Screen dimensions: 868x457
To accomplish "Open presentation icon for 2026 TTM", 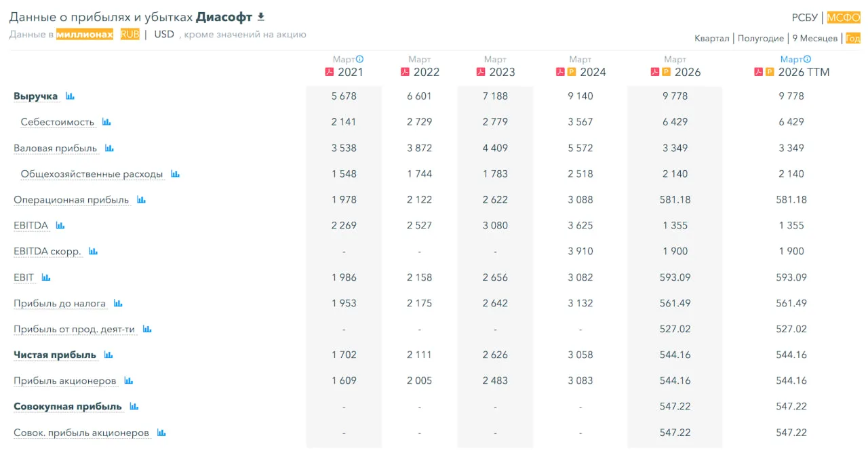I will coord(770,72).
